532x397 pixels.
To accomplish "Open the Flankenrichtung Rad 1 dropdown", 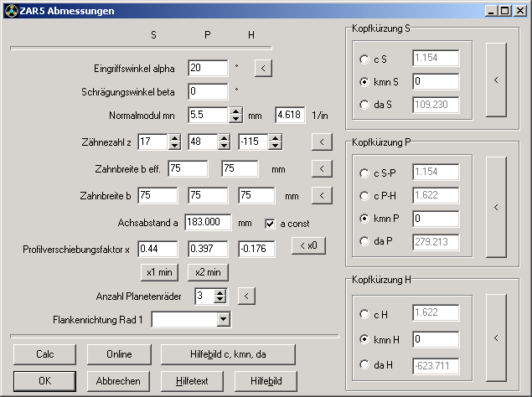I will [223, 319].
